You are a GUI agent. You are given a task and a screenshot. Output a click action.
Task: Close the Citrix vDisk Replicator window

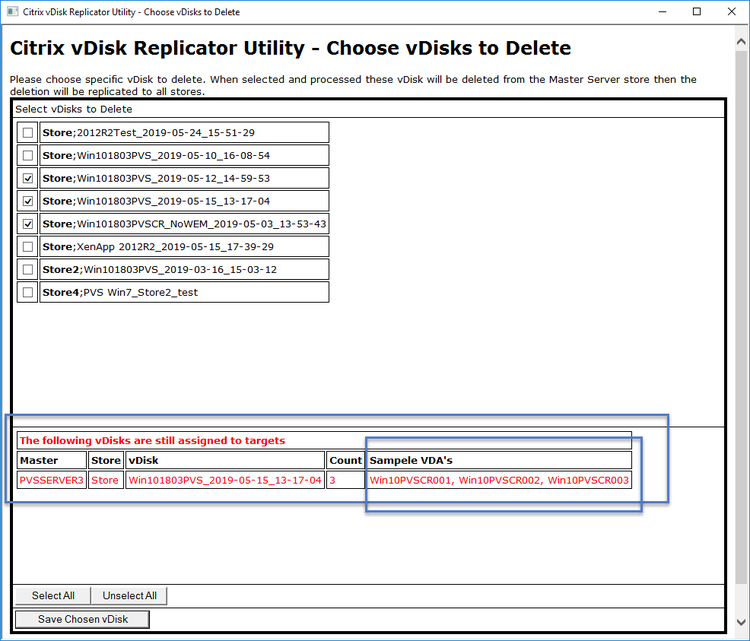(731, 11)
